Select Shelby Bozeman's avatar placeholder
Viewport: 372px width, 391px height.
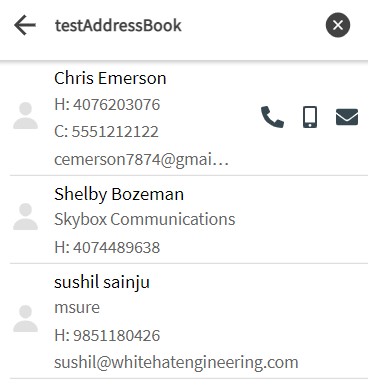pyautogui.click(x=26, y=217)
